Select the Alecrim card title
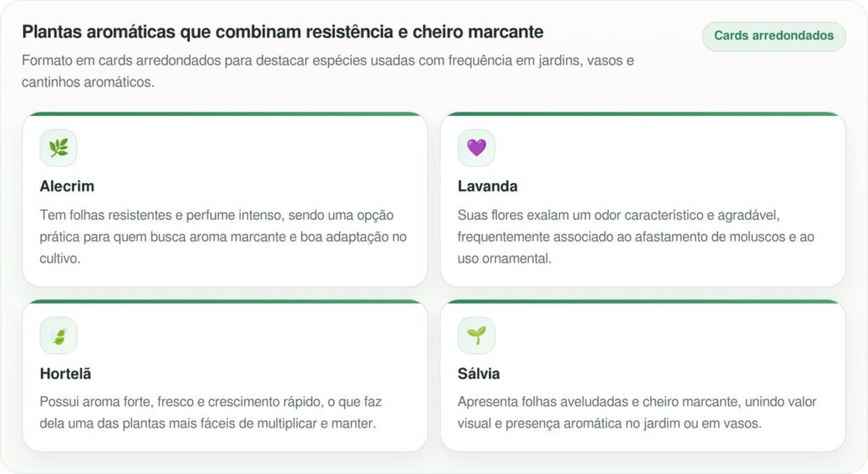Viewport: 868px width, 474px height. [67, 187]
